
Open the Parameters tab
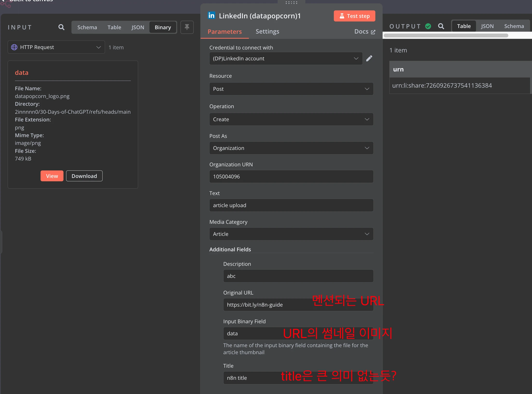click(x=224, y=32)
